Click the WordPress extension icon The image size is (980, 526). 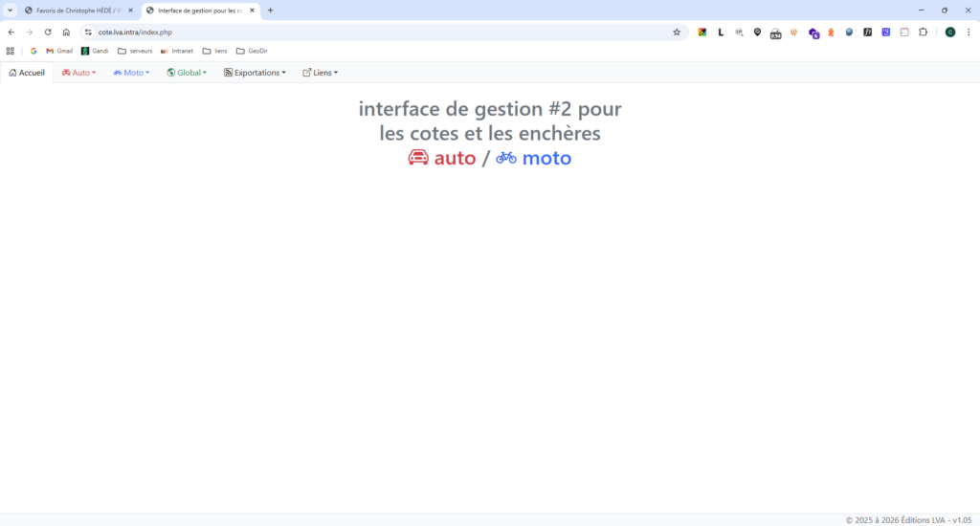pos(793,32)
